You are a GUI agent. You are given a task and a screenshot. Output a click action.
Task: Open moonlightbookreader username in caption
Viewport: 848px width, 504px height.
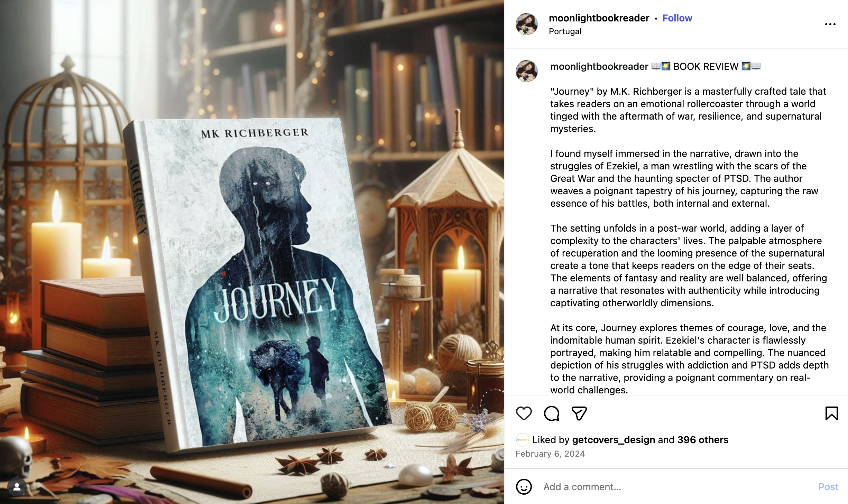(599, 66)
